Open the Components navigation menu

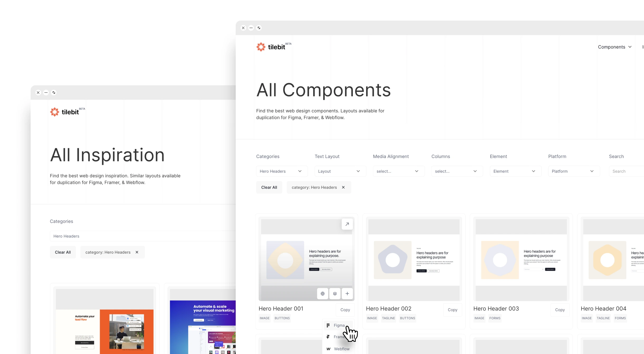point(615,47)
